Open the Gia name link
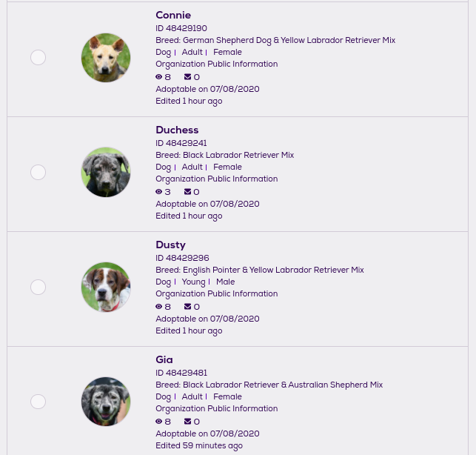 (164, 360)
